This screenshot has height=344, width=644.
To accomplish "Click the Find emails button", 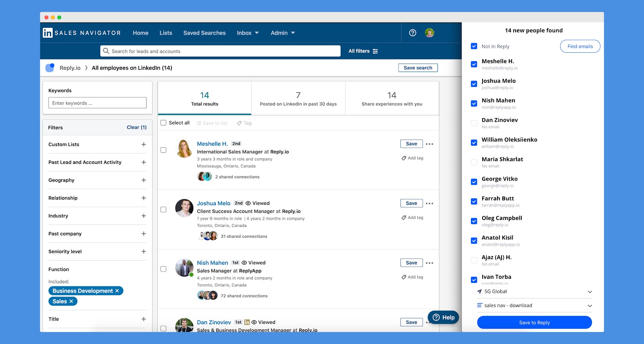I will [580, 46].
